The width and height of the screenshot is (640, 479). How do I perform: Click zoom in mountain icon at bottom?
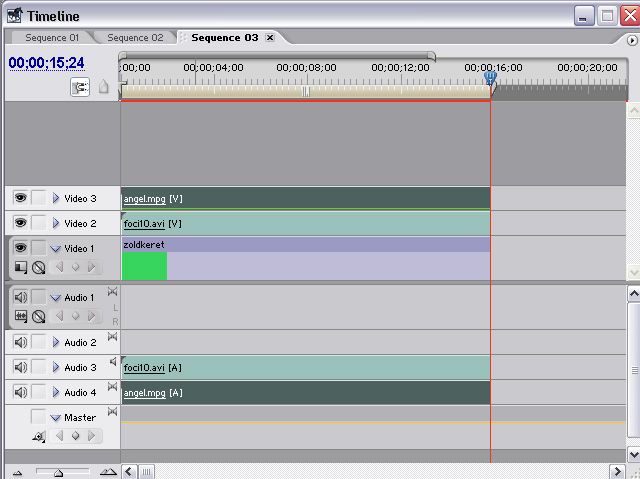click(x=108, y=472)
